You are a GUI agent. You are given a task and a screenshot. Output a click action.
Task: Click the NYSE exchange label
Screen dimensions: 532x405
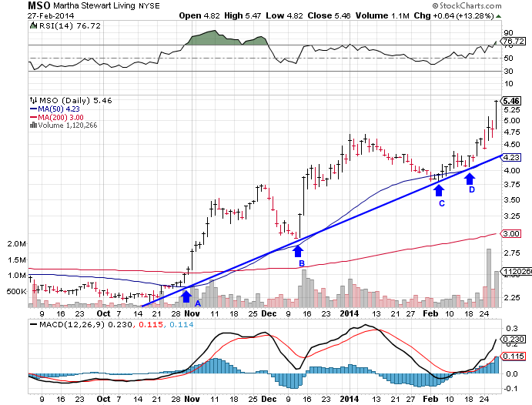pyautogui.click(x=149, y=6)
